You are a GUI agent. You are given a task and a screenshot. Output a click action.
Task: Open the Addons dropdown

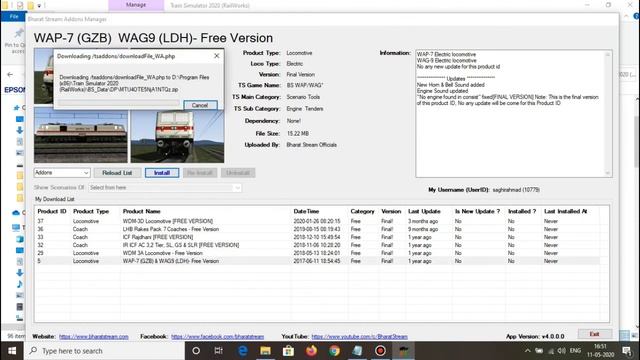click(x=62, y=173)
